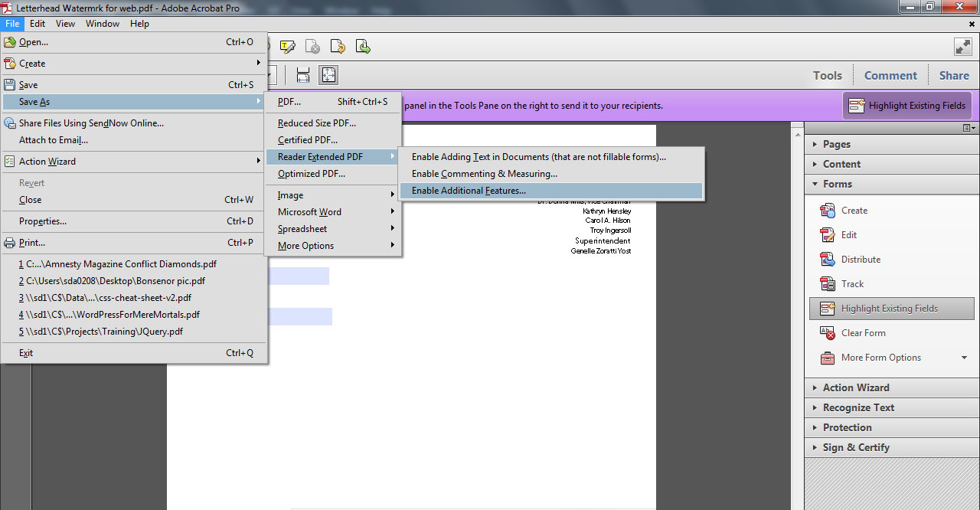The width and height of the screenshot is (980, 510).
Task: Click the Fit One Full Page icon
Action: tap(328, 75)
